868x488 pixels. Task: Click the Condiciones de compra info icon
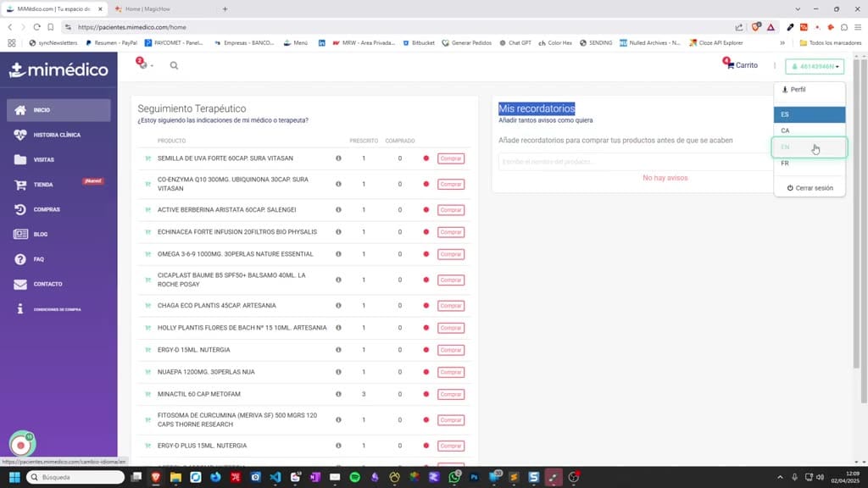[20, 308]
